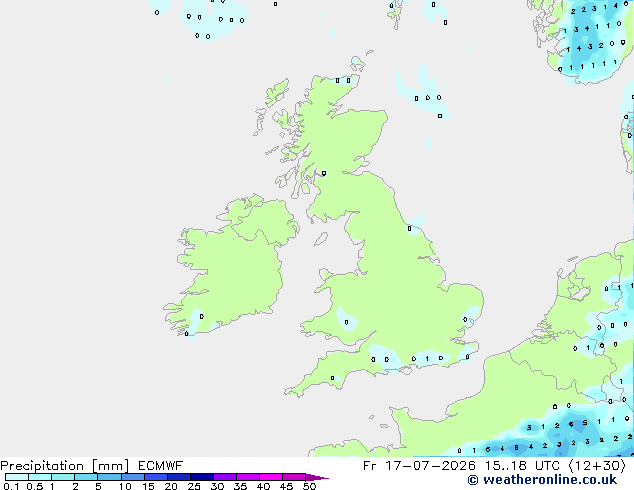Click the "[mm]" unit label
Screen dimensions: 634x490
tap(111, 466)
